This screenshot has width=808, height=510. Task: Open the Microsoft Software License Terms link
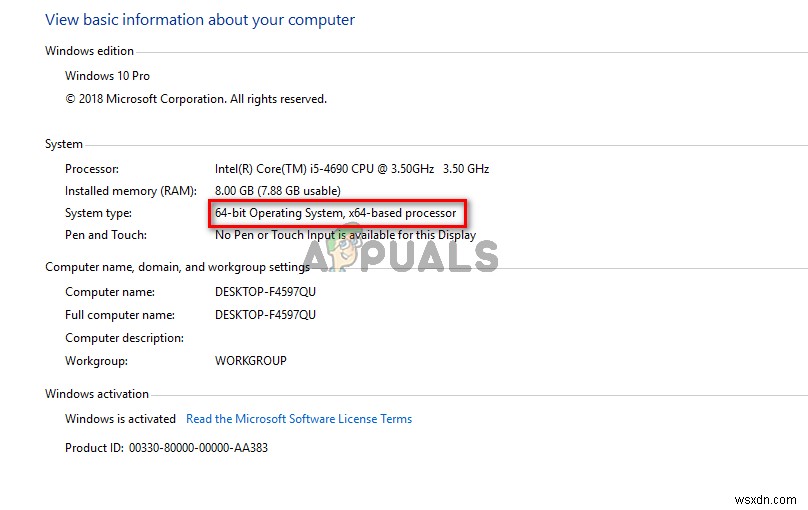(299, 419)
